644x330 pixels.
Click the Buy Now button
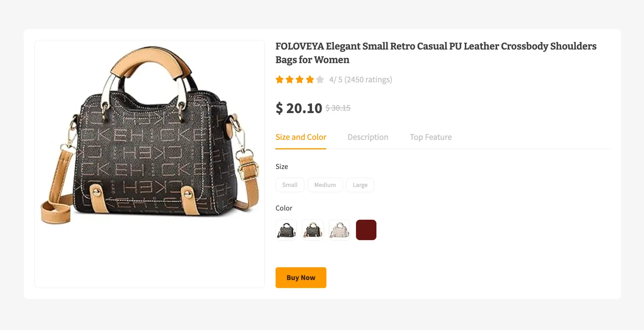coord(301,277)
